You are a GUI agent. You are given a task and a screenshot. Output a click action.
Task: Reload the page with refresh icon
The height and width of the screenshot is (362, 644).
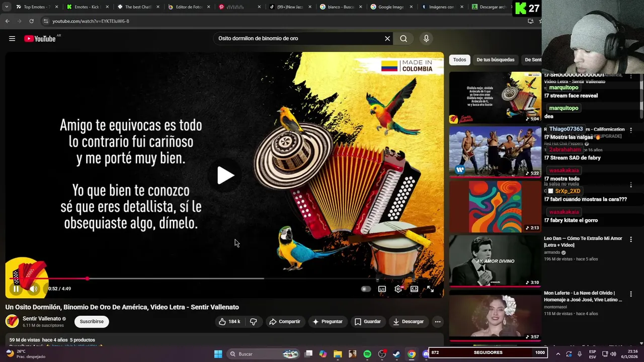click(x=31, y=21)
